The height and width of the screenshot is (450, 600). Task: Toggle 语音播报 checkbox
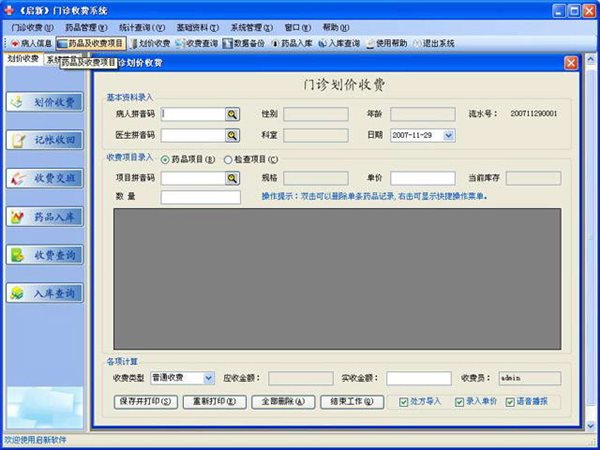tap(510, 402)
